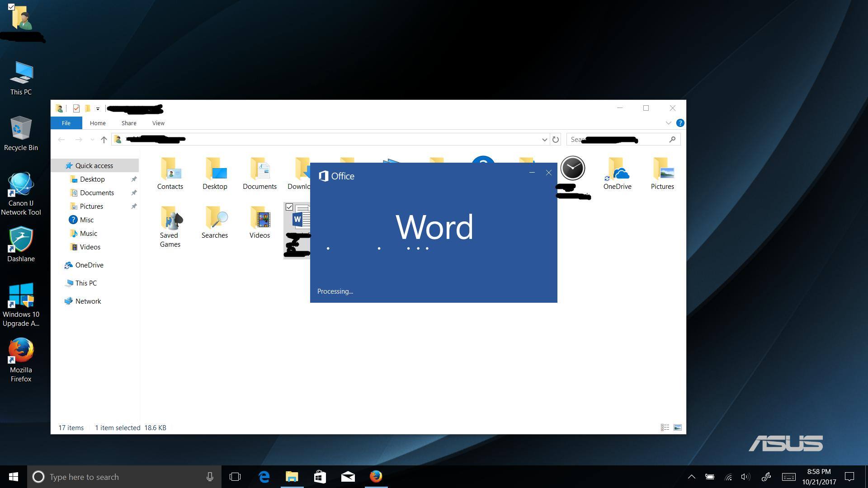This screenshot has height=488, width=868.
Task: Click the Up navigation arrow
Action: tap(103, 139)
